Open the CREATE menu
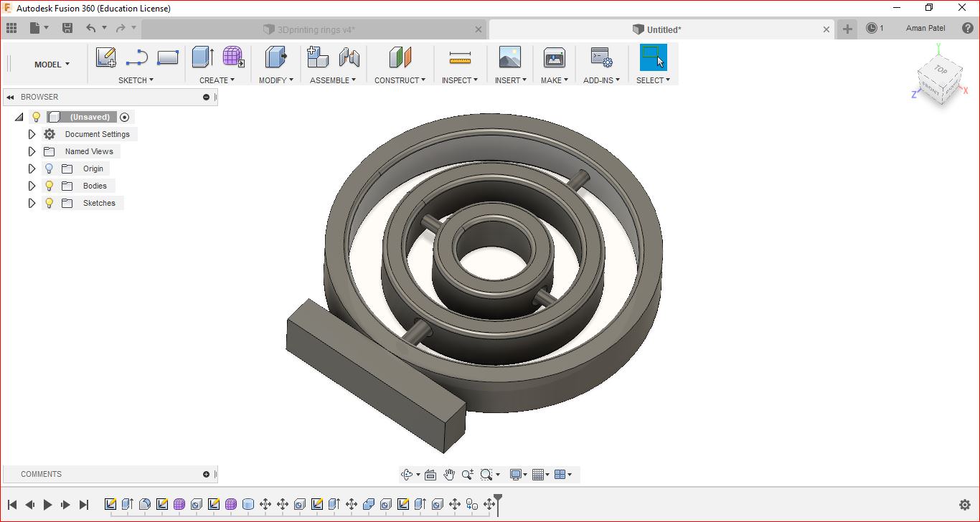Image resolution: width=980 pixels, height=522 pixels. (x=217, y=80)
